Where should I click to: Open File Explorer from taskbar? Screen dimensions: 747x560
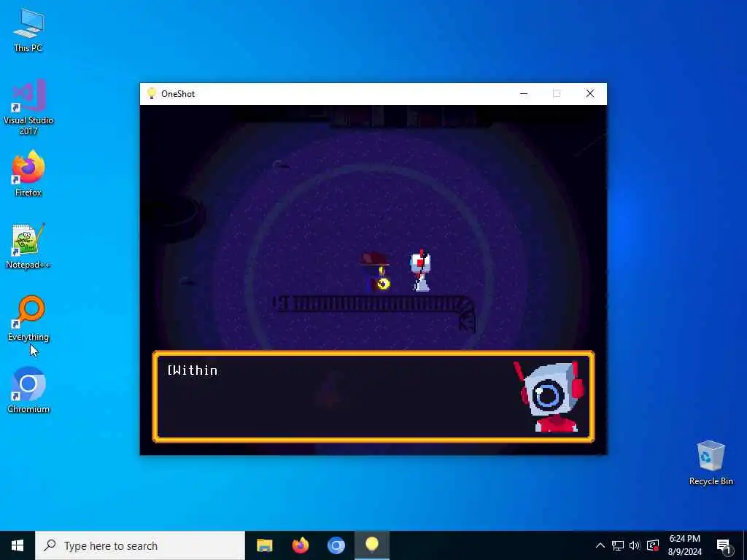[264, 545]
